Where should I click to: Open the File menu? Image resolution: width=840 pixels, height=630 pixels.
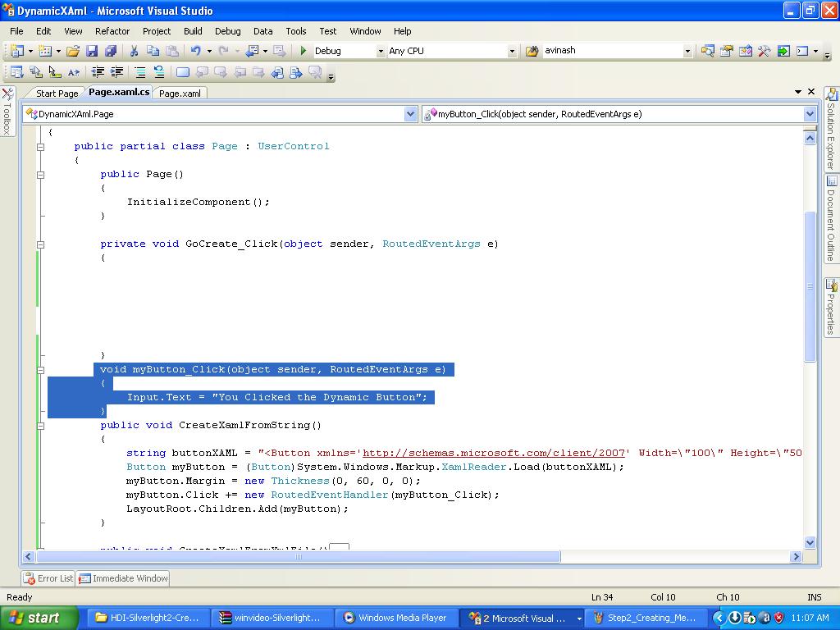pyautogui.click(x=16, y=31)
